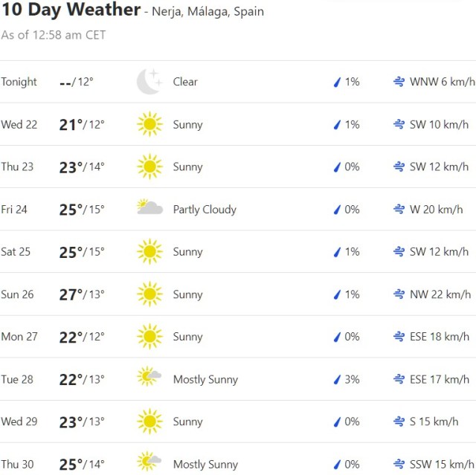
Task: Click the mostly sunny icon for Thu 30
Action: pyautogui.click(x=149, y=462)
